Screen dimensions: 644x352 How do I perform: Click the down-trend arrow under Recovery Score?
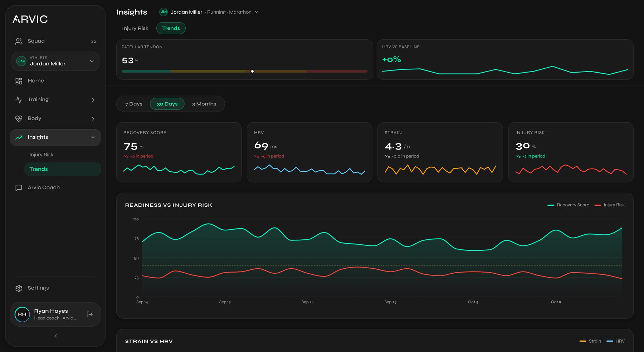click(x=126, y=156)
